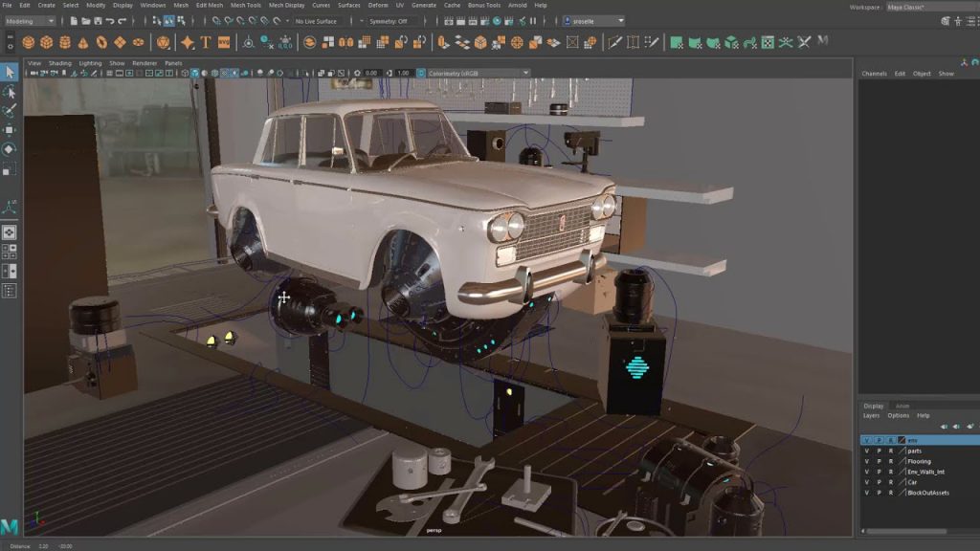Click the color swatch of env layer
Viewport: 980px width, 551px height.
(901, 440)
